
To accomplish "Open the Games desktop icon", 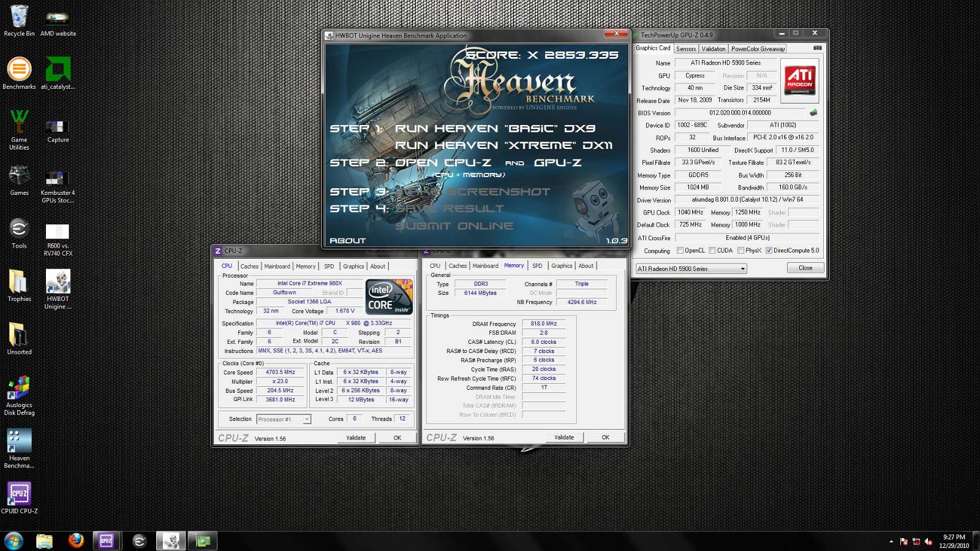I will (x=19, y=180).
